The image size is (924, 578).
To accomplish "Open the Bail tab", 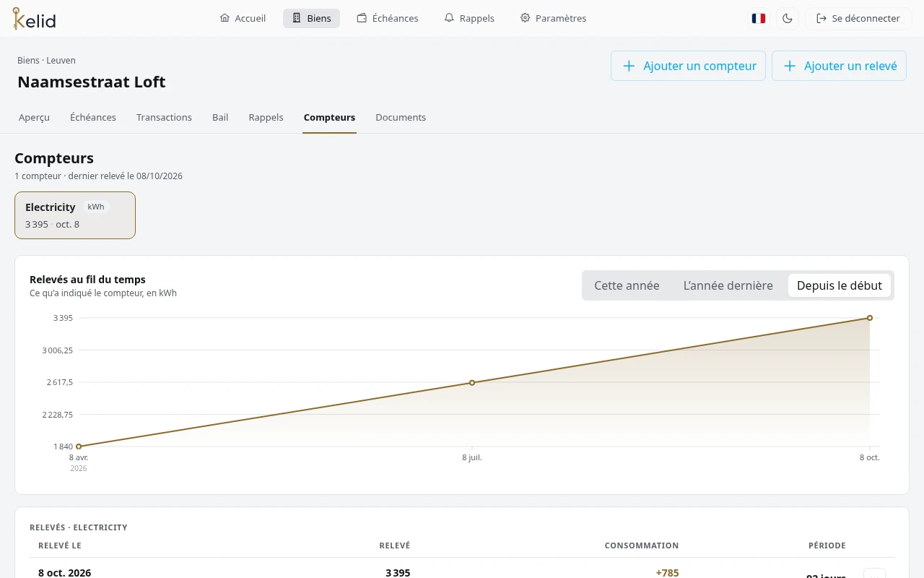I will (220, 117).
